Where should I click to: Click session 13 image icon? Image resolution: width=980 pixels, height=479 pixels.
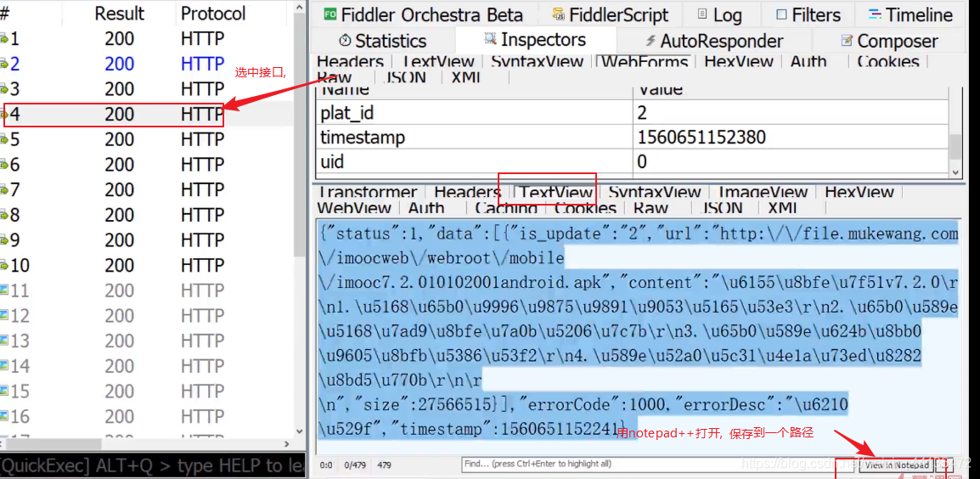click(4, 341)
